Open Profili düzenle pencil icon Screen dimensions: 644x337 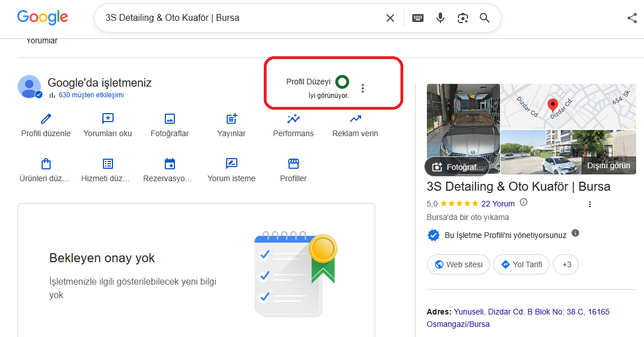click(x=46, y=119)
